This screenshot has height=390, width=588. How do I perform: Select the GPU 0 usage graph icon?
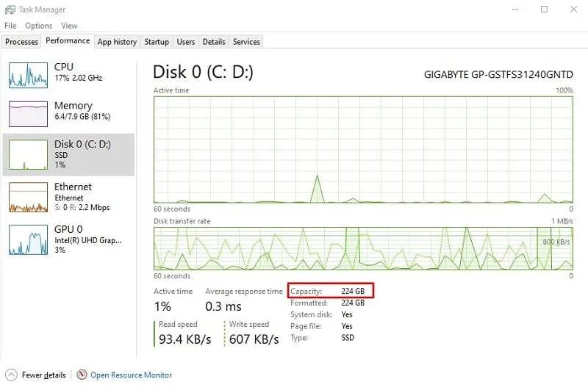(28, 239)
